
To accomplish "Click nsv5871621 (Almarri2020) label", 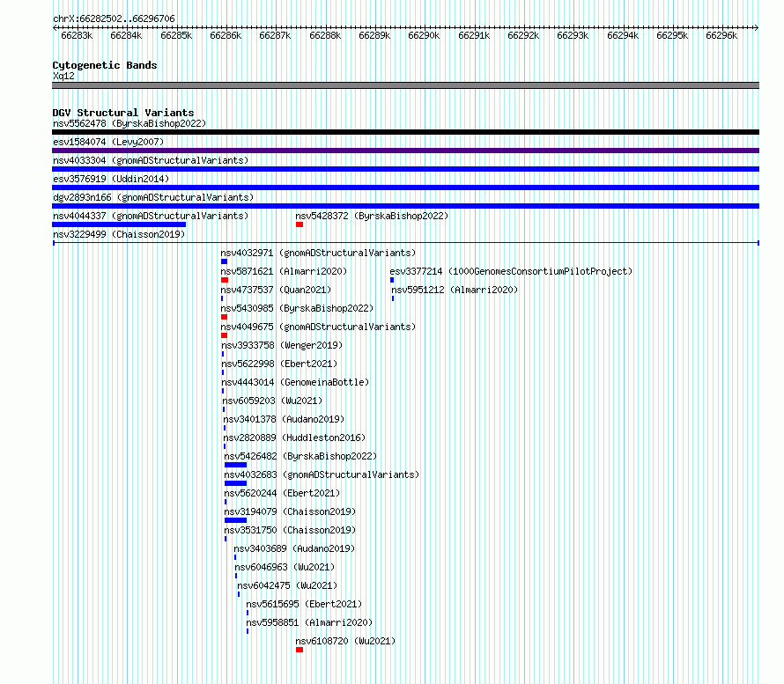I will coord(284,271).
